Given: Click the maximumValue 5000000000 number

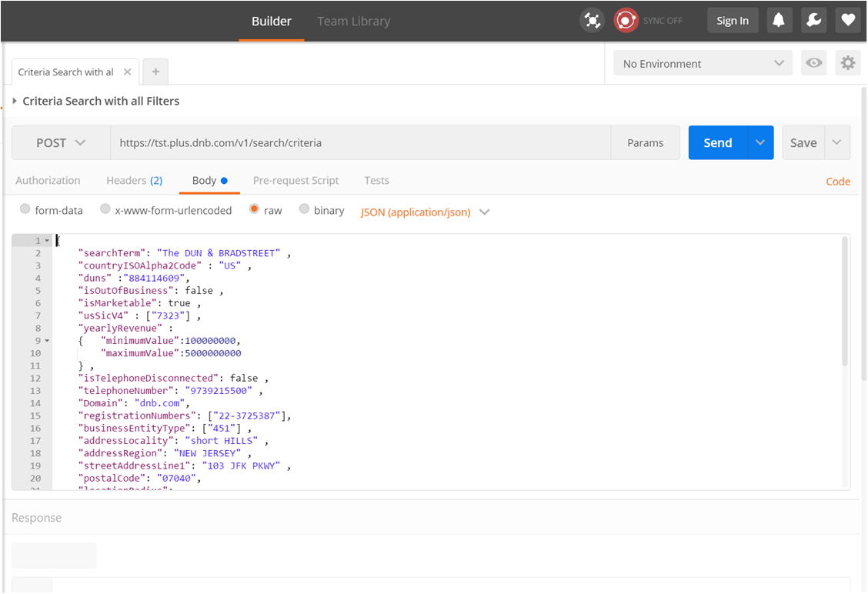Looking at the screenshot, I should (x=212, y=353).
